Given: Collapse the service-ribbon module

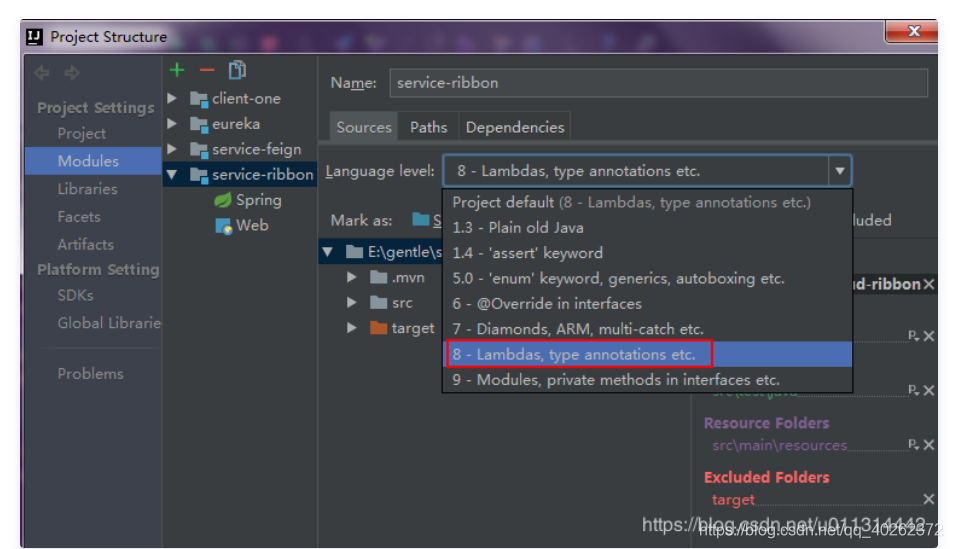Looking at the screenshot, I should point(172,174).
